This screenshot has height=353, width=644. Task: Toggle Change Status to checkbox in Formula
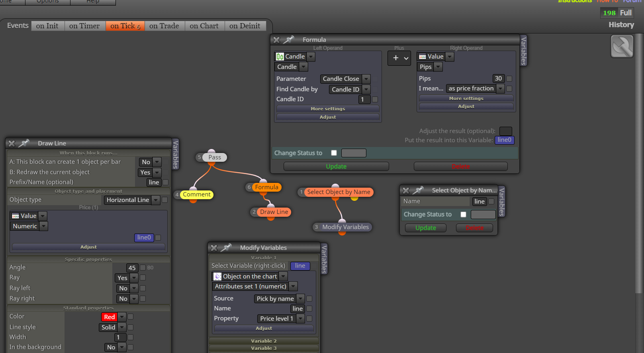click(x=334, y=153)
